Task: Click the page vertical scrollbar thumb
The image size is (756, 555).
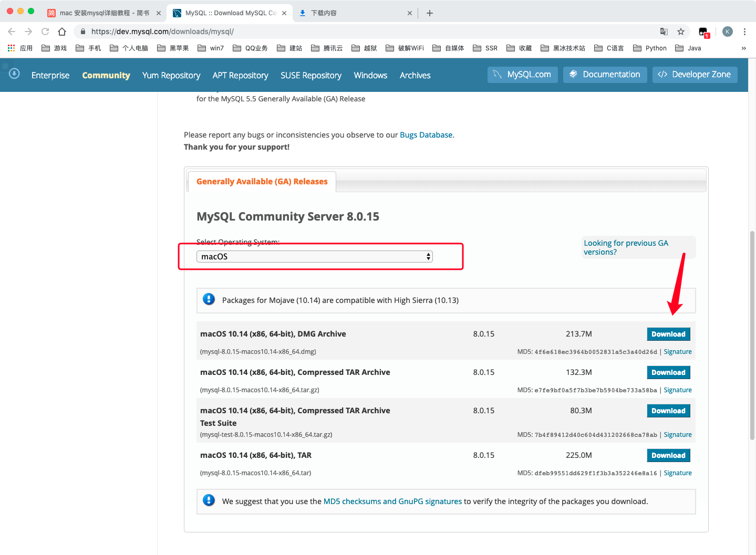Action: point(752,335)
